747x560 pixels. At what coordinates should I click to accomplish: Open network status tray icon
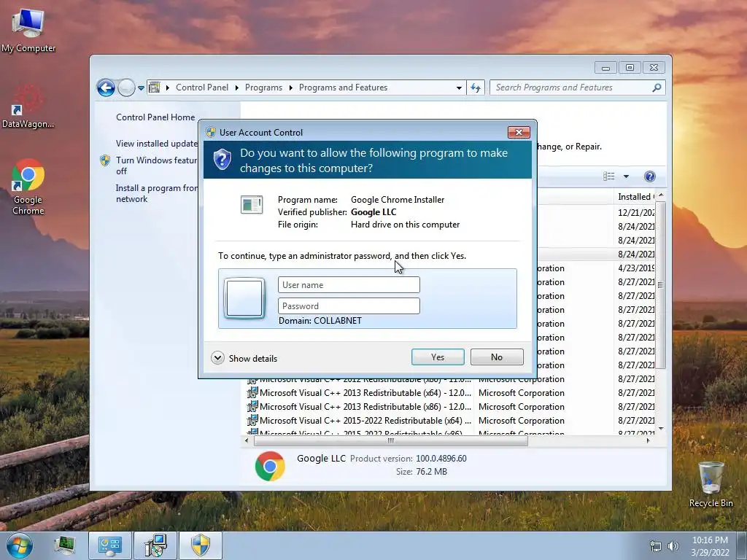pos(656,546)
